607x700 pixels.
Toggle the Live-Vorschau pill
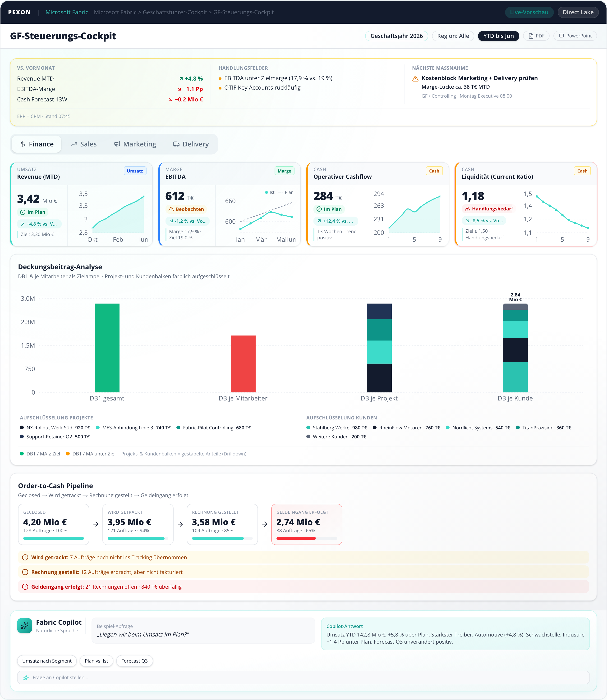(529, 12)
